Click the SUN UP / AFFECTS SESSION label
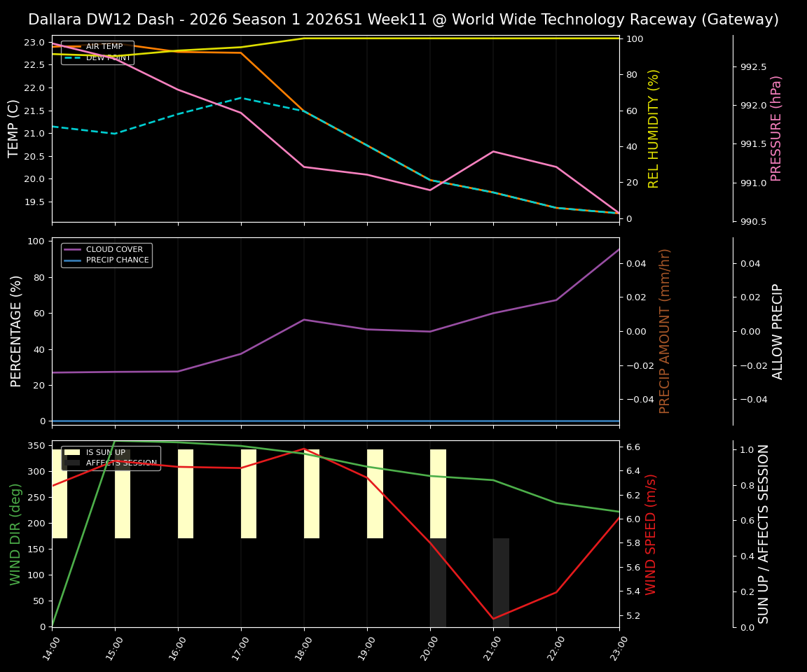Screen dimensions: 807x672 coord(764,535)
